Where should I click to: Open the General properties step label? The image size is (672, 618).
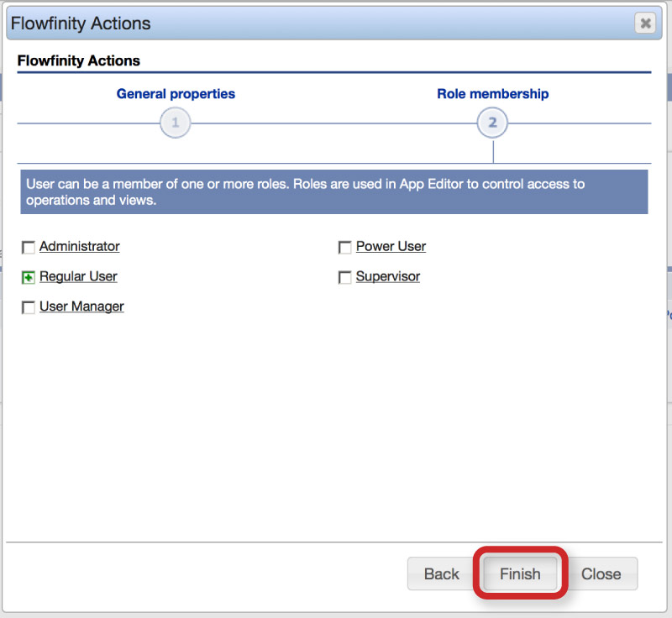(x=176, y=94)
